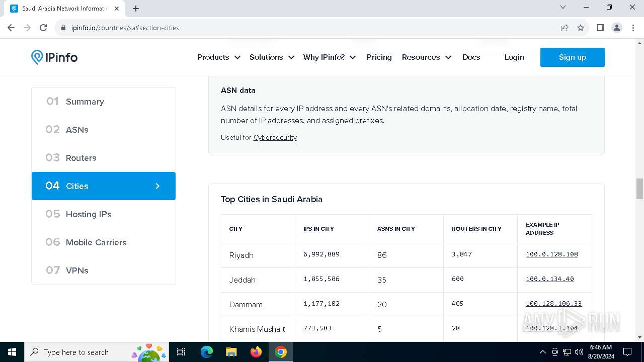Click the Top Cities in Saudi Arabia heading
Viewport: 644px width, 362px height.
pyautogui.click(x=272, y=199)
